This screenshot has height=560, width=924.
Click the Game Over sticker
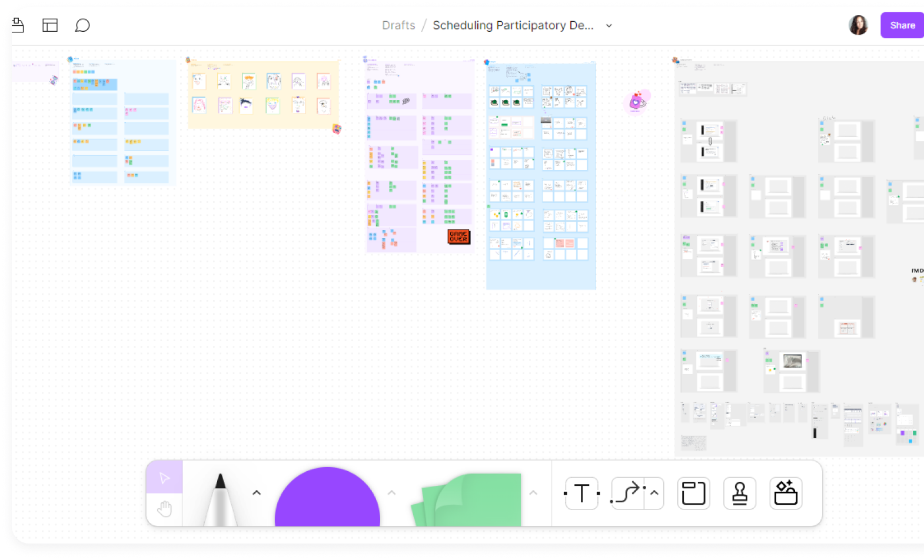[459, 236]
